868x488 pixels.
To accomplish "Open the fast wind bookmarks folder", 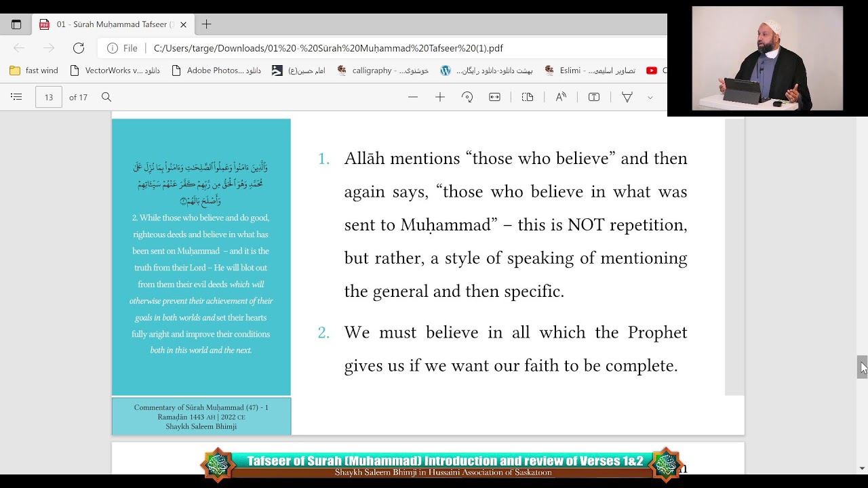I will (x=34, y=70).
